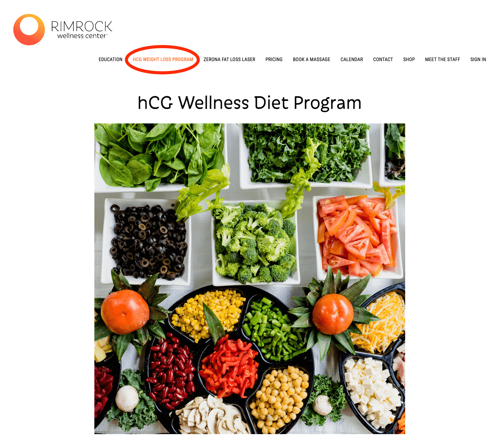
Task: Click the Book a Massage link
Action: point(311,60)
